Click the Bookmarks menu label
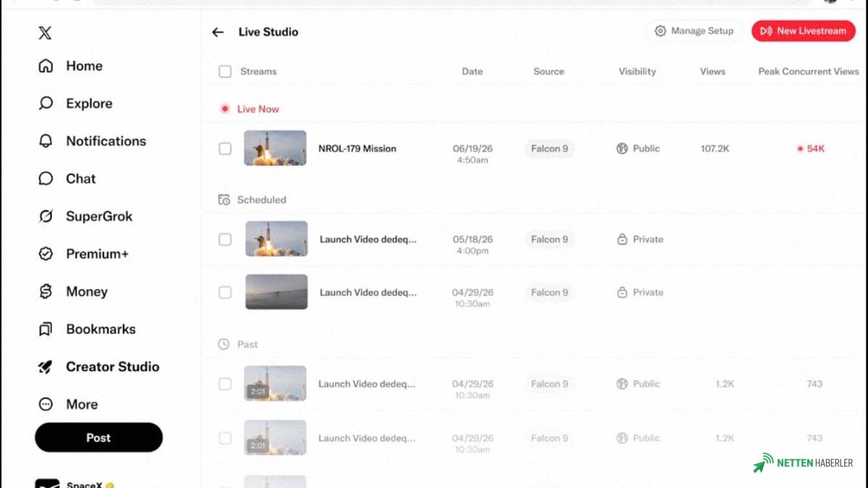This screenshot has width=868, height=488. (101, 329)
